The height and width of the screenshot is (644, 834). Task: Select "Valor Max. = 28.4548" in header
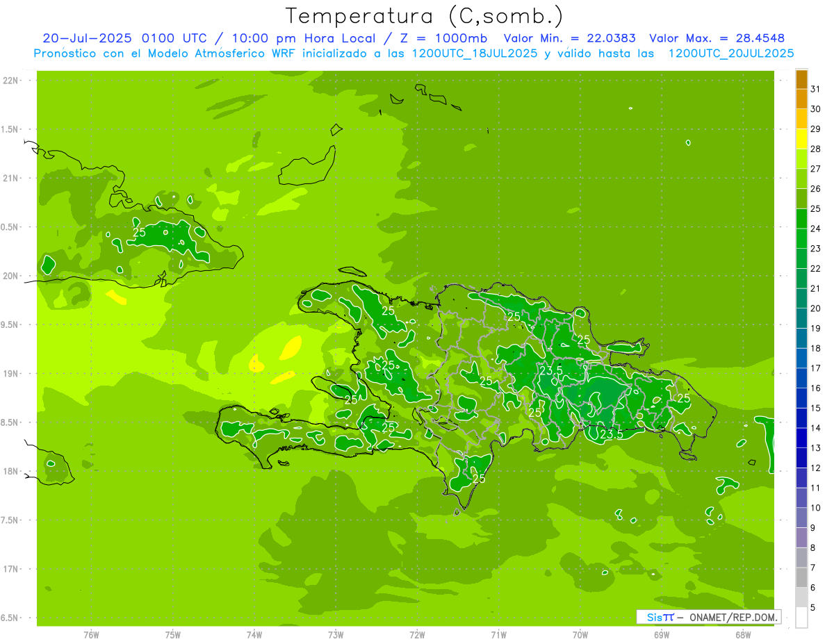point(717,38)
